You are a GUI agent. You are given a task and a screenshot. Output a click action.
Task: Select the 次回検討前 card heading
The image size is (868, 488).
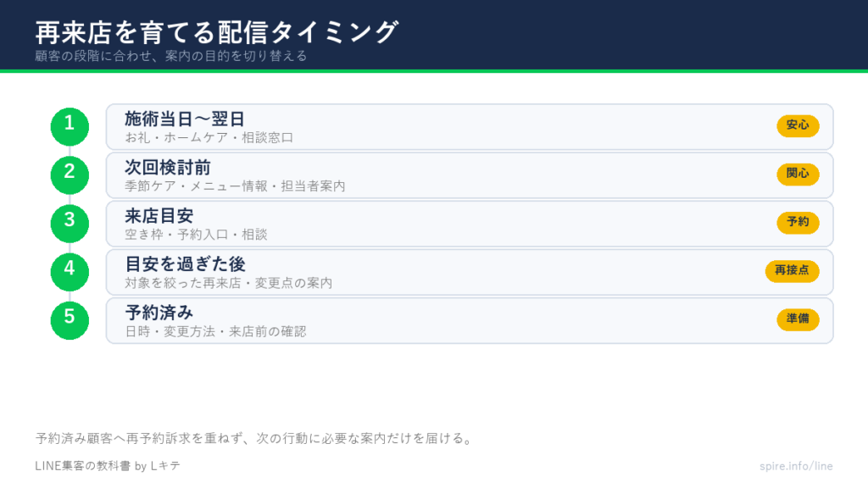tap(168, 168)
